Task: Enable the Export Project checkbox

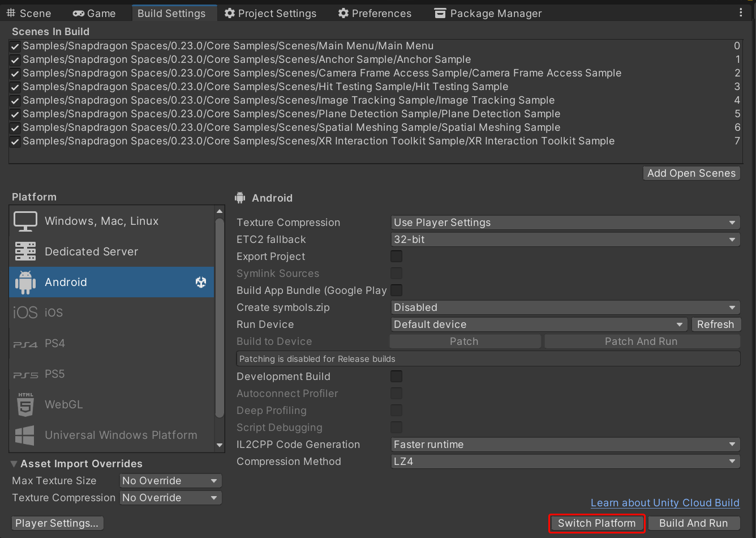Action: point(397,257)
